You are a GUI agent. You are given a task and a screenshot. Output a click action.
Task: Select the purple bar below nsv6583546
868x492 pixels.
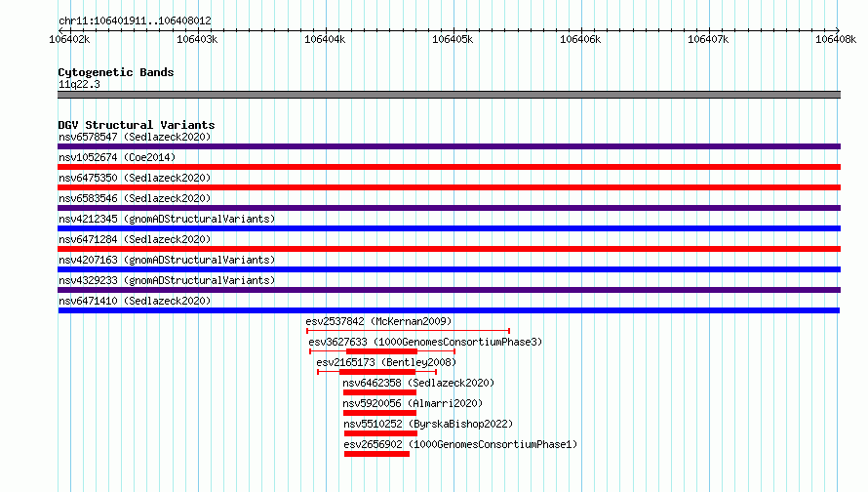(449, 208)
